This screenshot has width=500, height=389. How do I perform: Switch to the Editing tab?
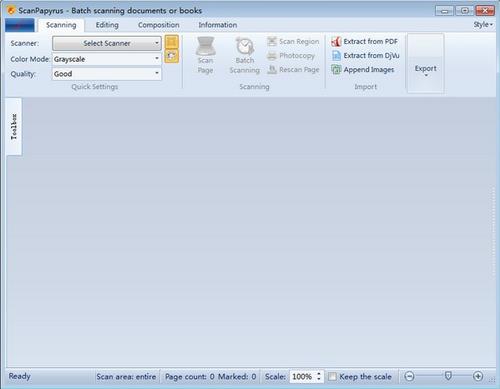coord(107,25)
